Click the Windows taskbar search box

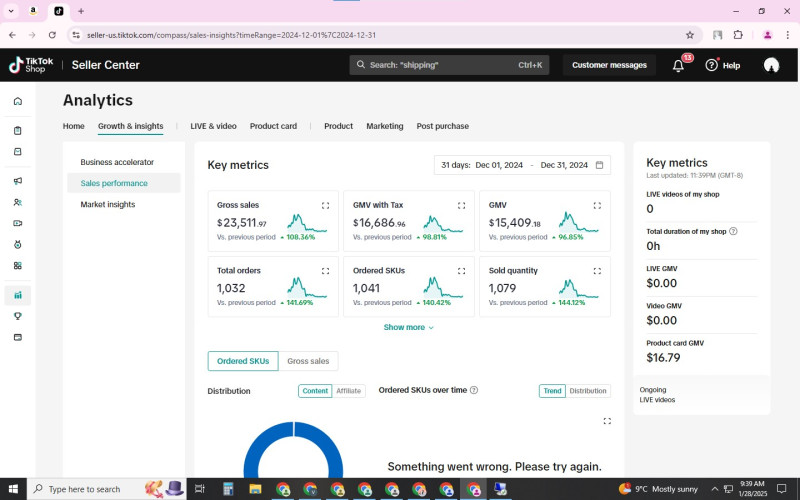point(106,489)
